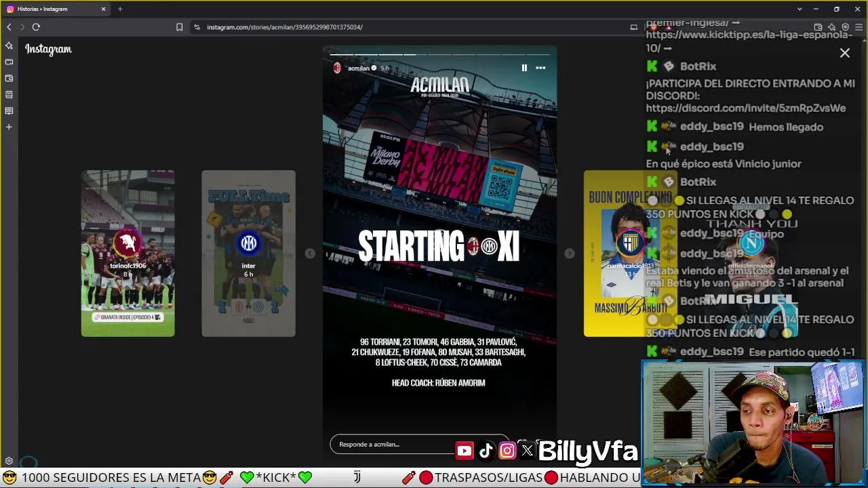Open the browser hamburger menu

(x=859, y=27)
